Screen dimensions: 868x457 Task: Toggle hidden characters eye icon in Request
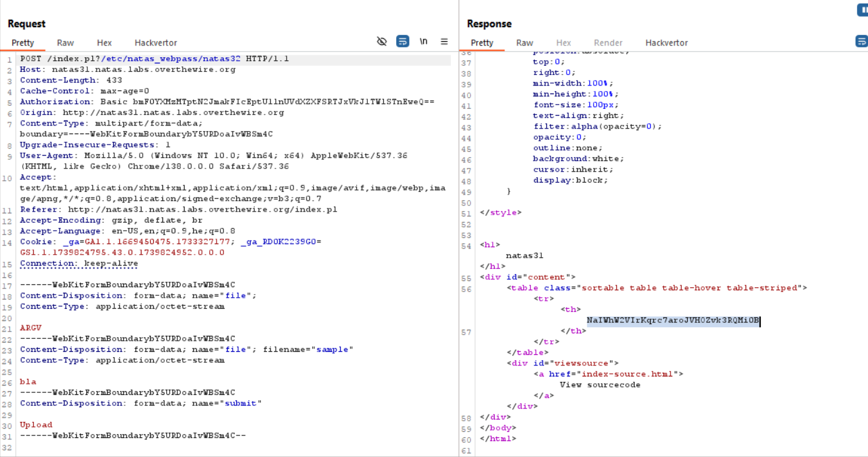[381, 41]
